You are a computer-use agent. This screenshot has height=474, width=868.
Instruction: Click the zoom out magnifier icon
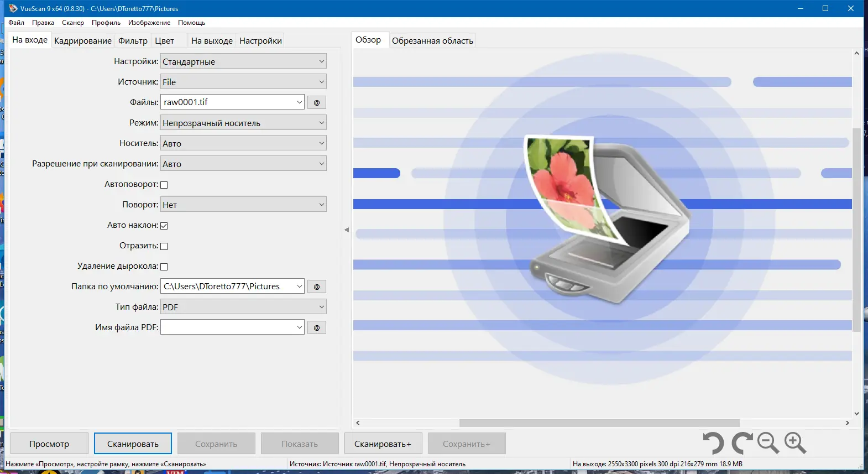tap(768, 443)
